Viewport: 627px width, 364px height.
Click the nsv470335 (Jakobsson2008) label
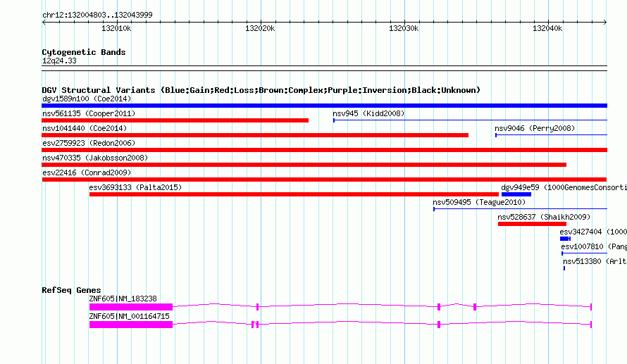pyautogui.click(x=95, y=158)
